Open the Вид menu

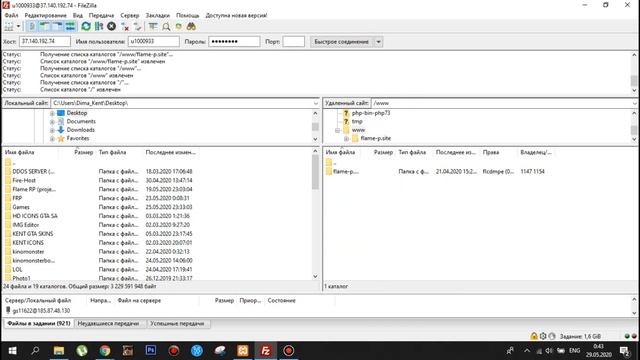tap(78, 15)
